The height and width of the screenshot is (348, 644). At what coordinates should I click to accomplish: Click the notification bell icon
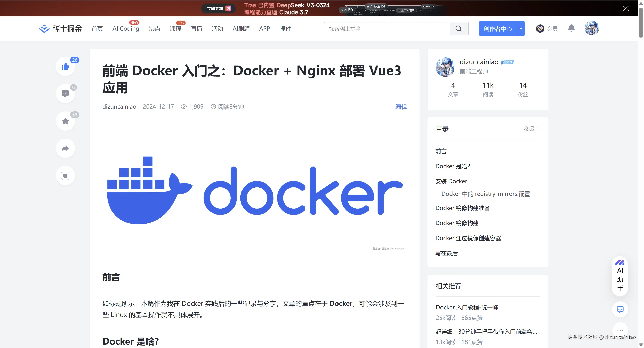[571, 28]
